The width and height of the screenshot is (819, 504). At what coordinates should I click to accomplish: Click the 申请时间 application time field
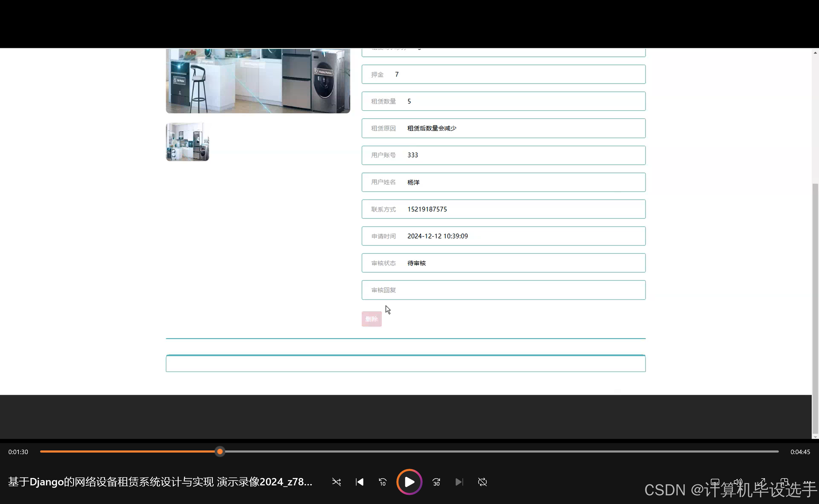click(x=503, y=236)
